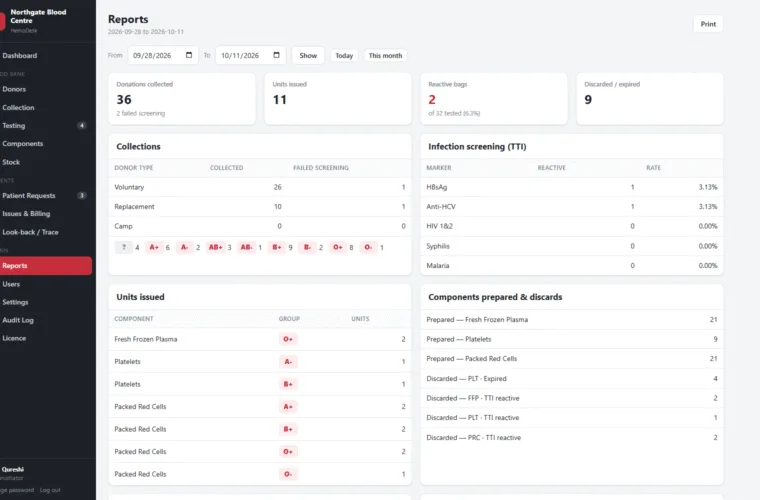Click the O- chip in Collections
The image size is (760, 500).
[368, 247]
